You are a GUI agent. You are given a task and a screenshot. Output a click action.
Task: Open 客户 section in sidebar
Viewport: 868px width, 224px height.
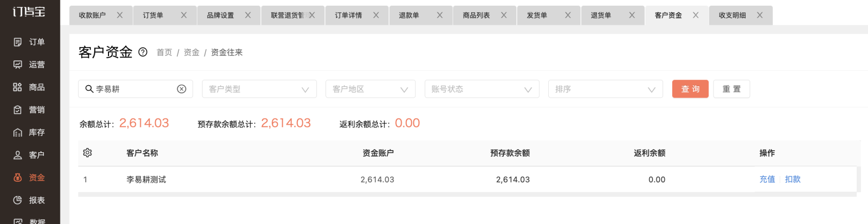coord(29,155)
